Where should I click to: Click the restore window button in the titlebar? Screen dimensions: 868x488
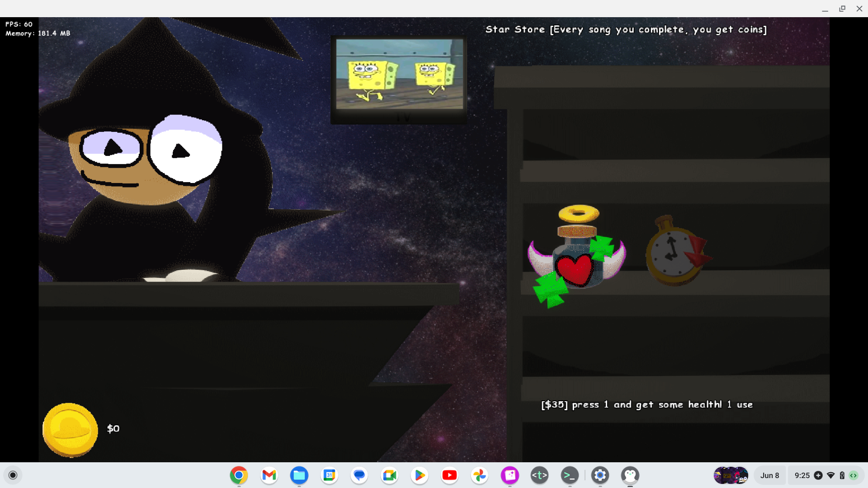[842, 9]
